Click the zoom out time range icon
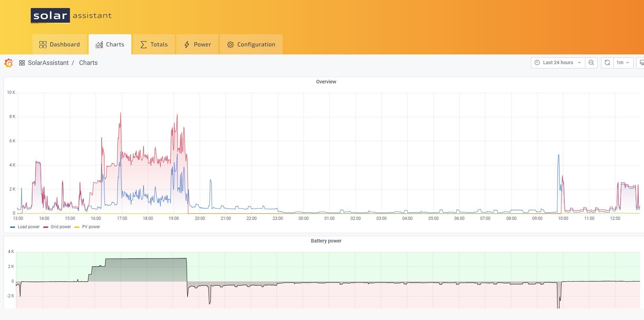This screenshot has height=320, width=644. point(591,63)
